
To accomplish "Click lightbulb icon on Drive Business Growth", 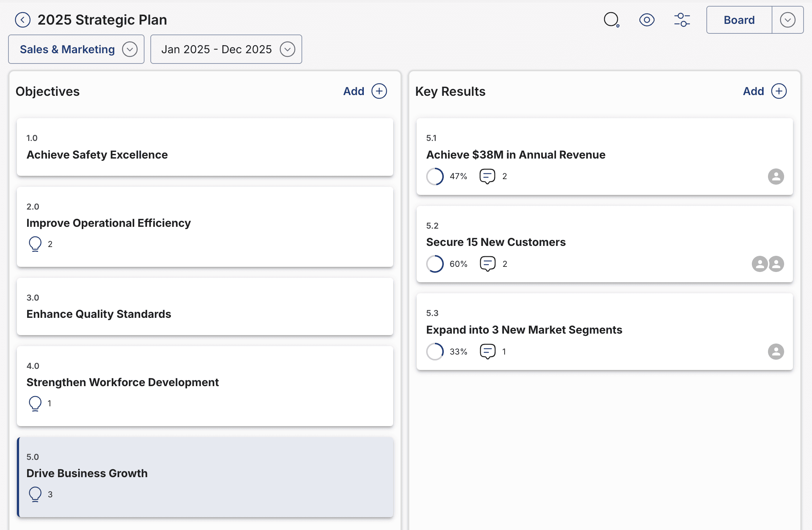I will [x=35, y=494].
